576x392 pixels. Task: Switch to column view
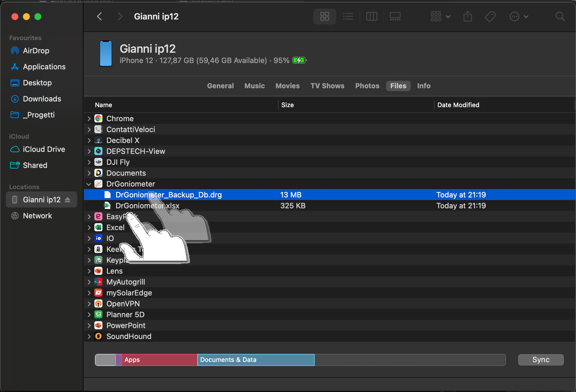(371, 16)
